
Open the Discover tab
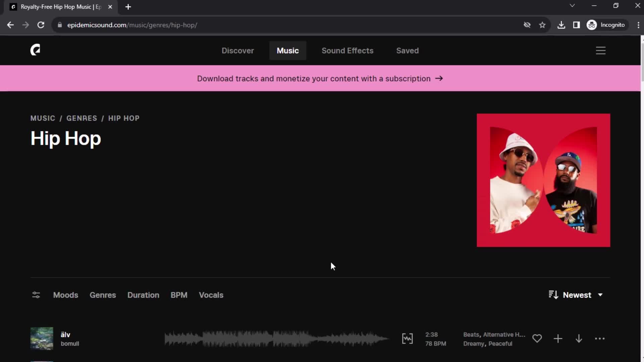click(237, 51)
